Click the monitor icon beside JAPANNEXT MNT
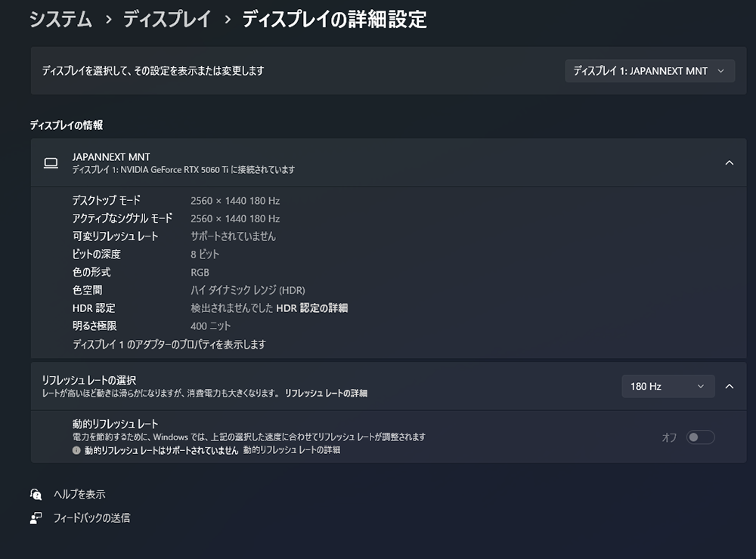Image resolution: width=756 pixels, height=559 pixels. [x=51, y=163]
